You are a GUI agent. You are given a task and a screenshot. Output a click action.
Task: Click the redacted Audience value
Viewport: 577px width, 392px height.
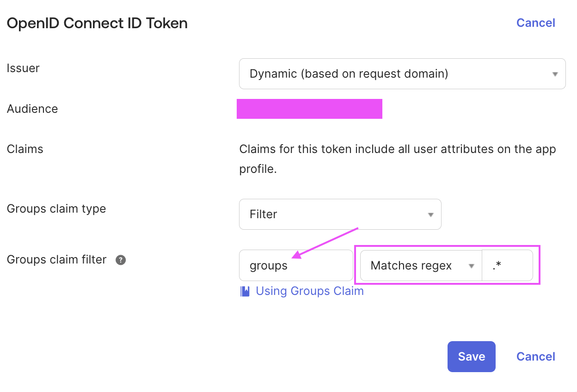(x=309, y=109)
